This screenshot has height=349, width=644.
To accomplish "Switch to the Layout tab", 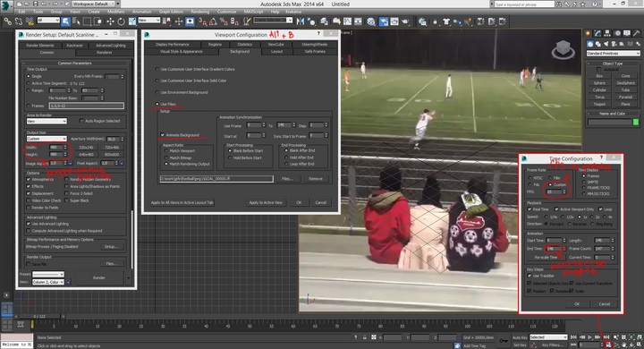I will pos(276,51).
